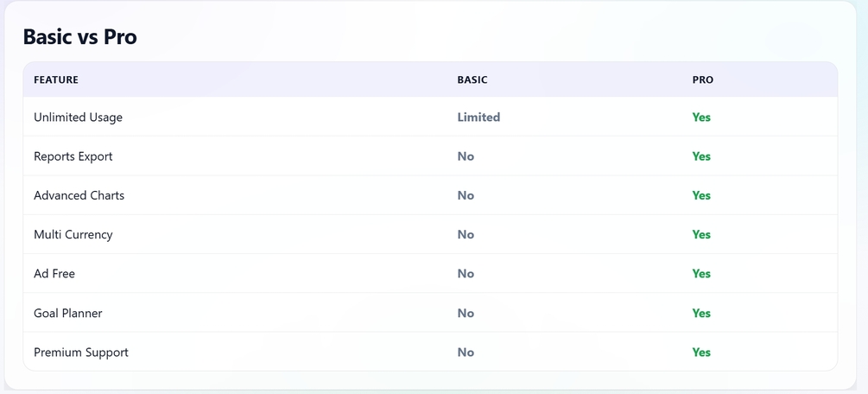Click the PRO column header

(702, 79)
